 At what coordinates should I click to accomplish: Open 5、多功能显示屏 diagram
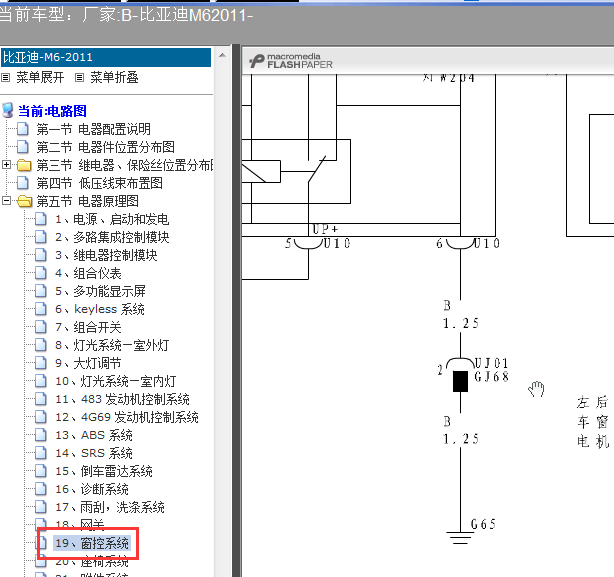(100, 291)
